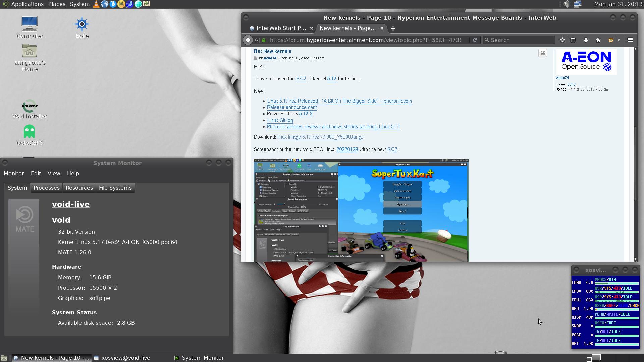Click the void-live hostname link

pyautogui.click(x=71, y=204)
